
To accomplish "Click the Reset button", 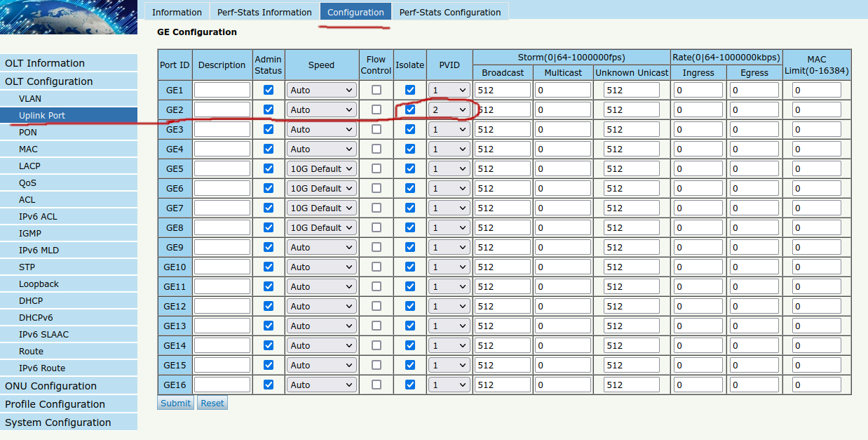I will [212, 403].
